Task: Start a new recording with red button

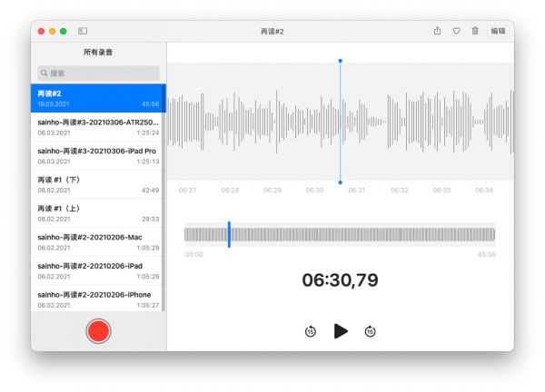Action: coord(98,331)
